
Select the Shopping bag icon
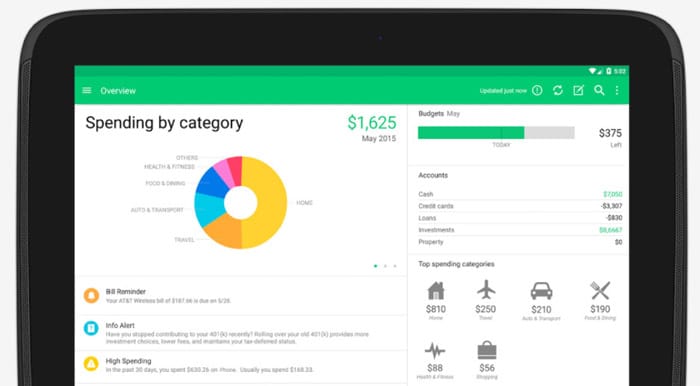(x=487, y=350)
